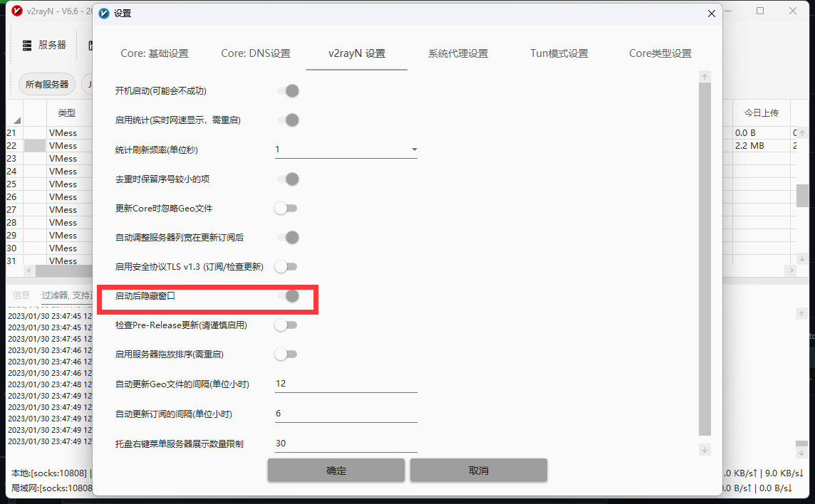Enable the 更新Core时忽略Geo文件 toggle

coord(286,208)
